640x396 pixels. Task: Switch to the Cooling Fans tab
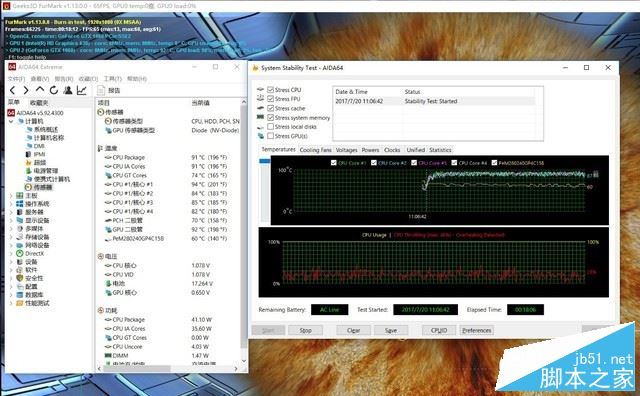(x=315, y=150)
